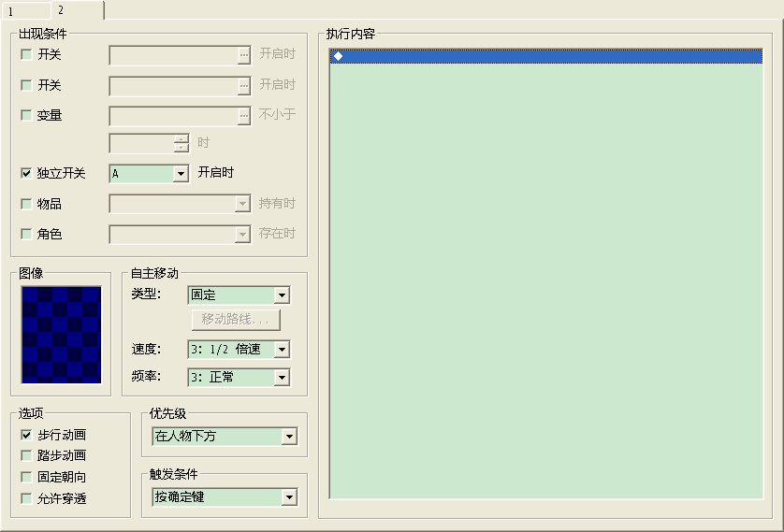Viewport: 784px width, 532px height.
Task: Click the 变量 variable input field
Action: point(173,117)
